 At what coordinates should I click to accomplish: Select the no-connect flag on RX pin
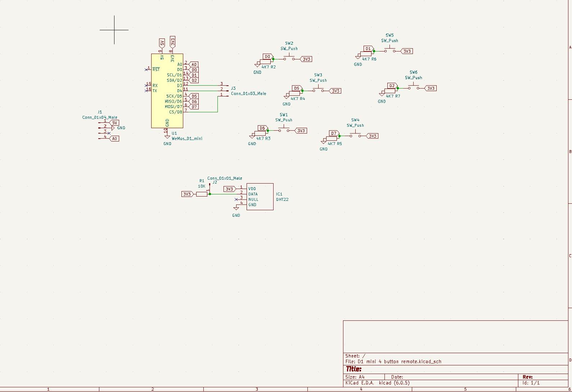pos(146,85)
